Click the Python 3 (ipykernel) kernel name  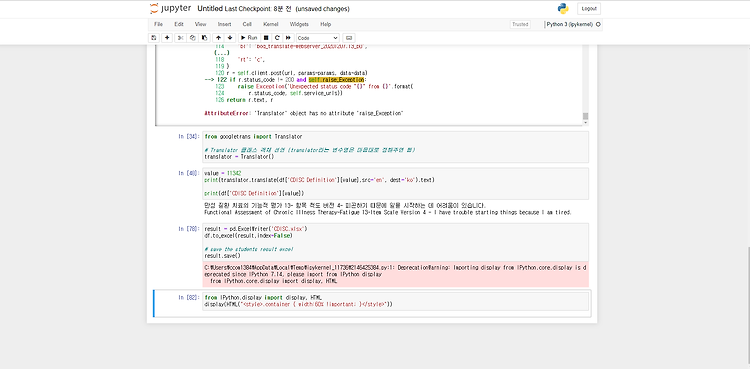click(570, 24)
